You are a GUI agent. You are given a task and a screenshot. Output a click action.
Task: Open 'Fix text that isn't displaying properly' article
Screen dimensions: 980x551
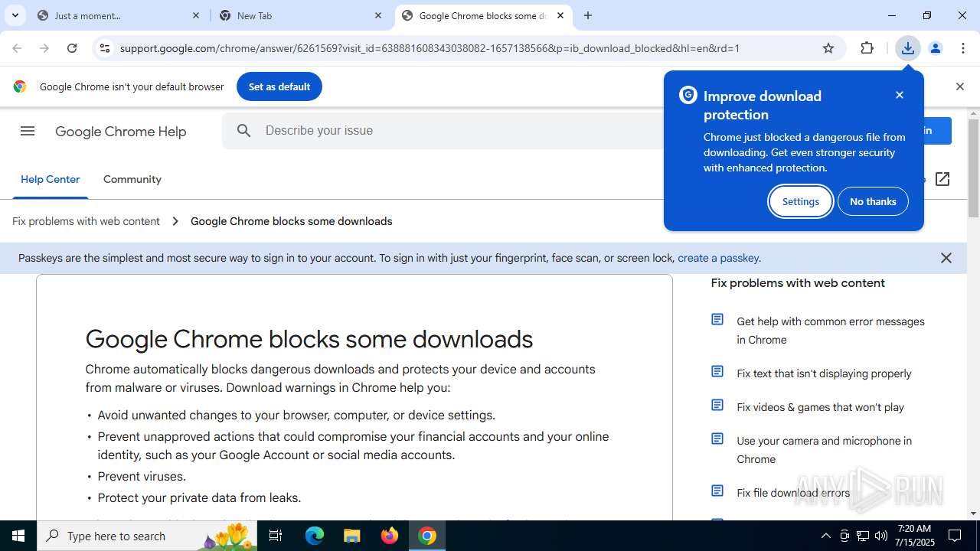824,373
